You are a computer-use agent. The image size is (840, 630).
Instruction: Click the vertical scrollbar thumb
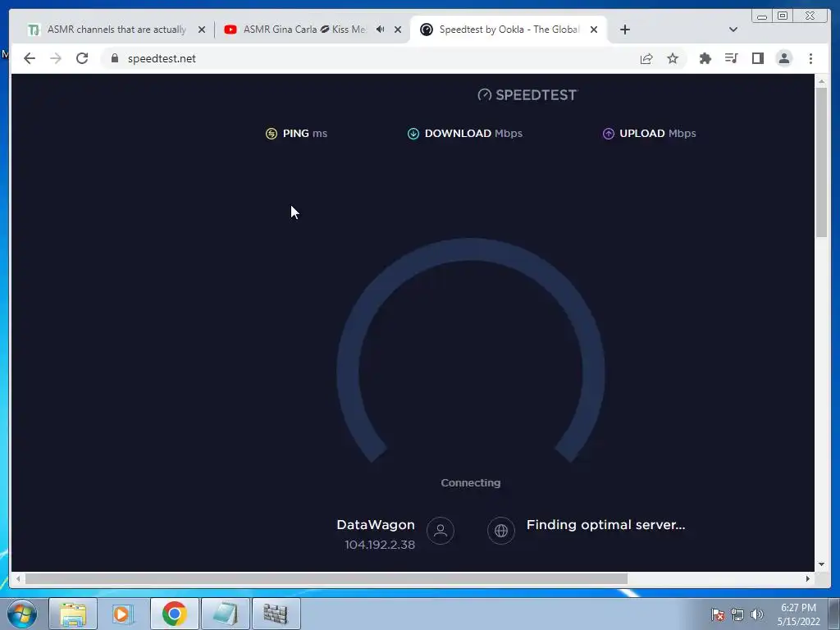[x=820, y=162]
